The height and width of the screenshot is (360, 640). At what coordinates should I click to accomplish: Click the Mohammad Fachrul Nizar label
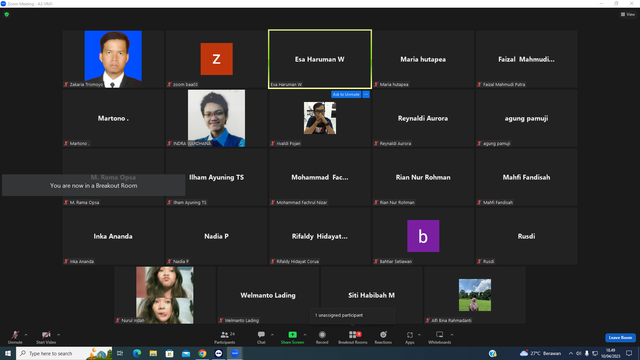coord(302,202)
